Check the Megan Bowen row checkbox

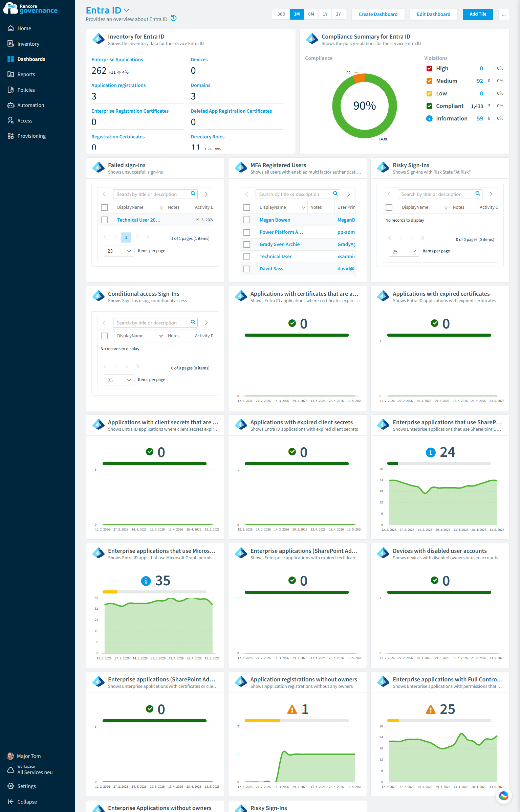point(247,220)
